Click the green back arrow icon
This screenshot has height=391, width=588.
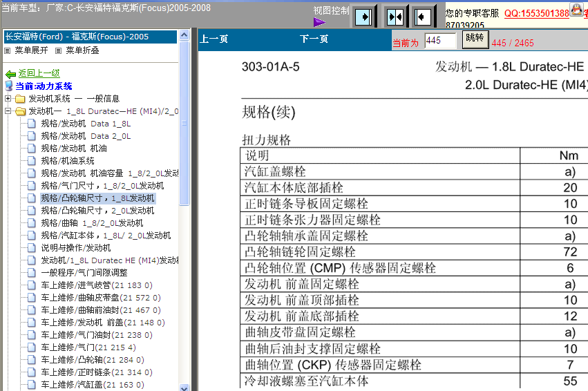[x=10, y=74]
